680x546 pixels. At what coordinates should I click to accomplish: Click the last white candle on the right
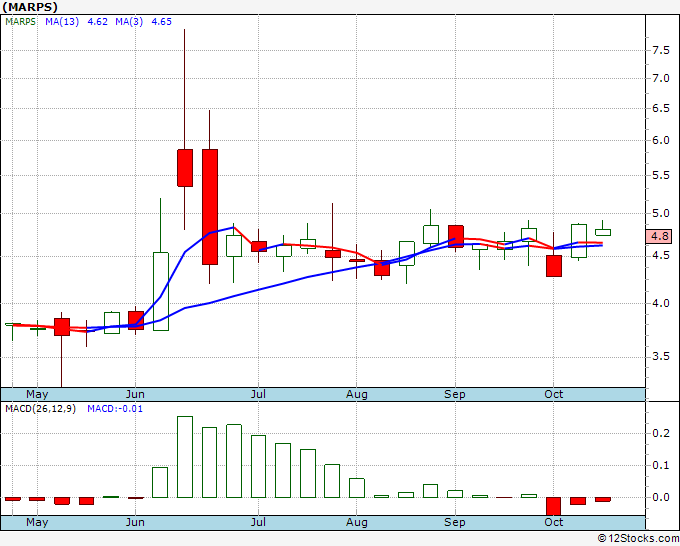603,232
